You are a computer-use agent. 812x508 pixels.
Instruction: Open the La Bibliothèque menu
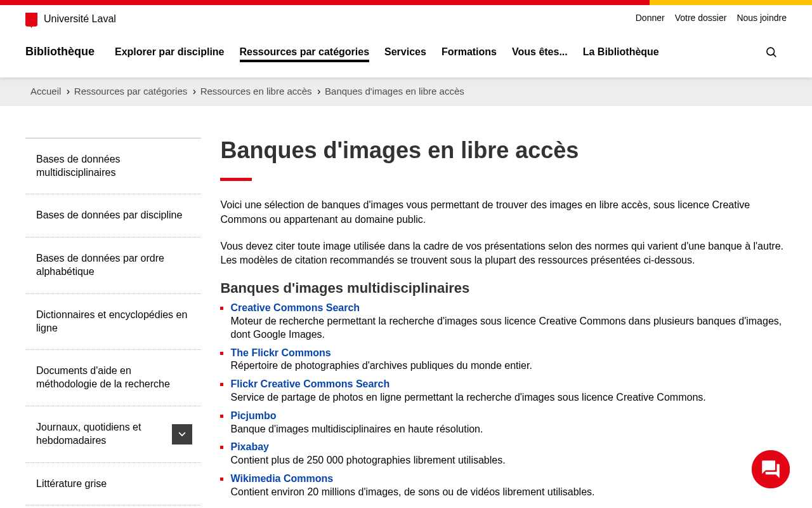click(620, 52)
